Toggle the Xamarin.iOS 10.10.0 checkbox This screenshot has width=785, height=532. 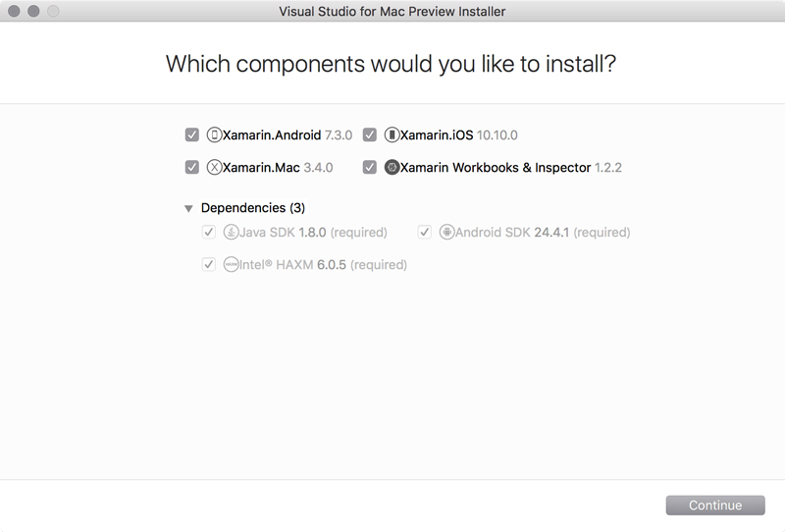coord(370,134)
